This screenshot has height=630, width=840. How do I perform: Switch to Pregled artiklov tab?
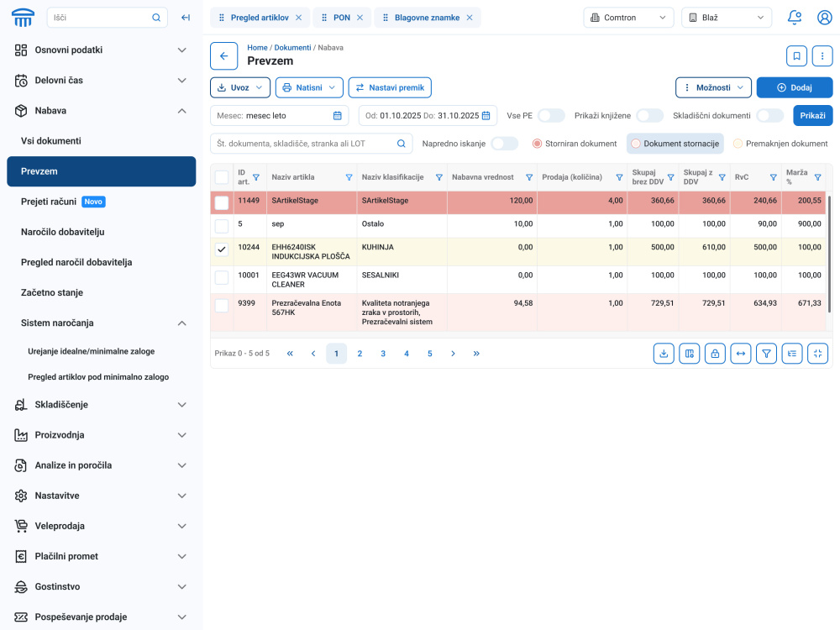pyautogui.click(x=260, y=18)
